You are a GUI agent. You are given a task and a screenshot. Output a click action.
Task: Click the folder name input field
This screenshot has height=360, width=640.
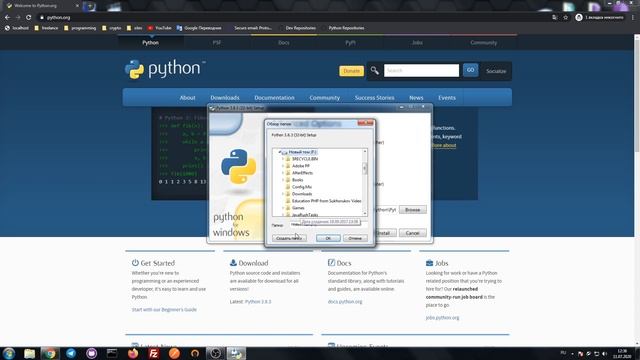pos(329,224)
